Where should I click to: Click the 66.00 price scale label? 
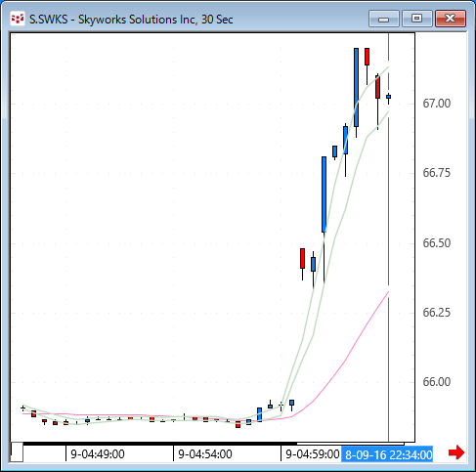coord(437,382)
